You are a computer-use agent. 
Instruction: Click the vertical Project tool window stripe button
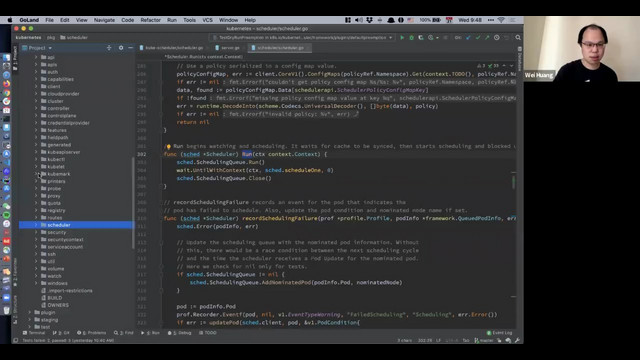[x=15, y=58]
